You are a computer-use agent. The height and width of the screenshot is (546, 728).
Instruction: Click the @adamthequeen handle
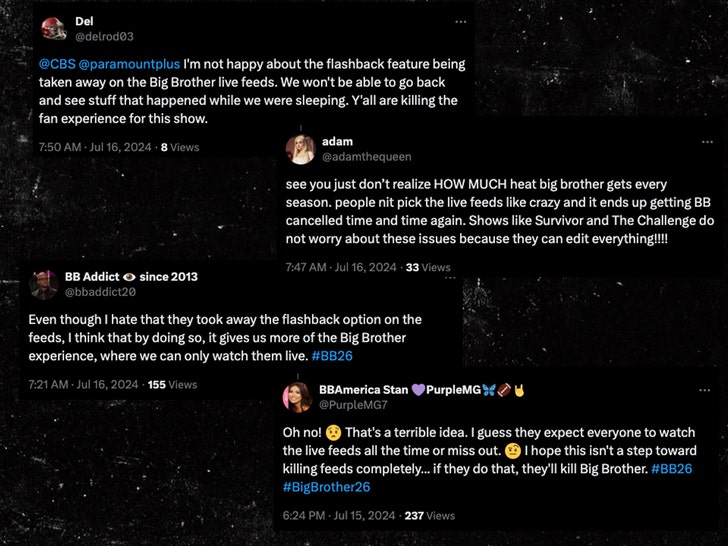(x=366, y=157)
